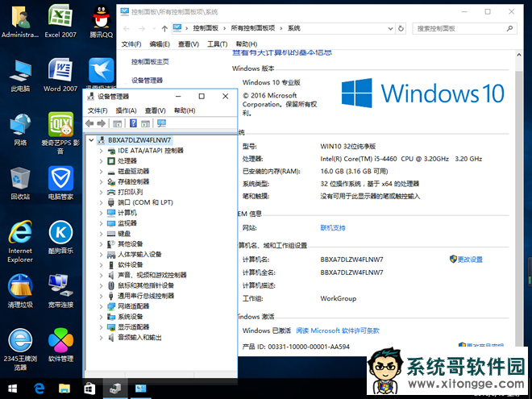The image size is (532, 399).
Task: Click the scrollbar up arrow in System window
Action: [x=519, y=55]
